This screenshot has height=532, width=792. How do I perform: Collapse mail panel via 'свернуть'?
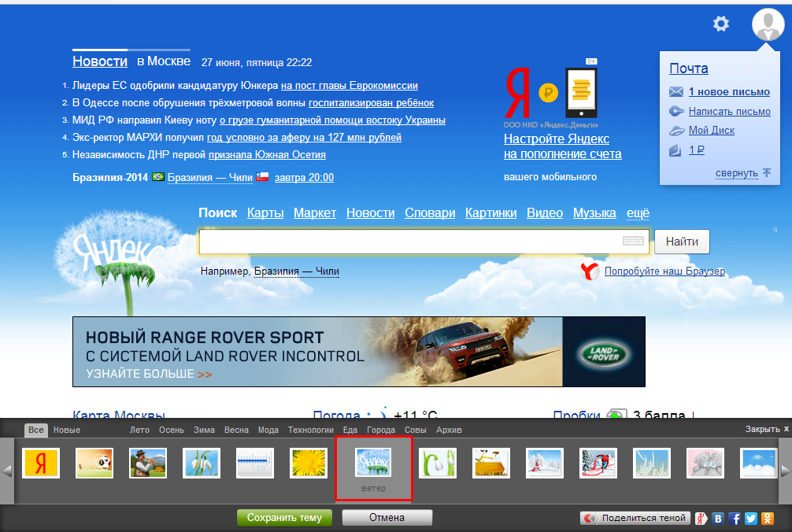coord(737,173)
